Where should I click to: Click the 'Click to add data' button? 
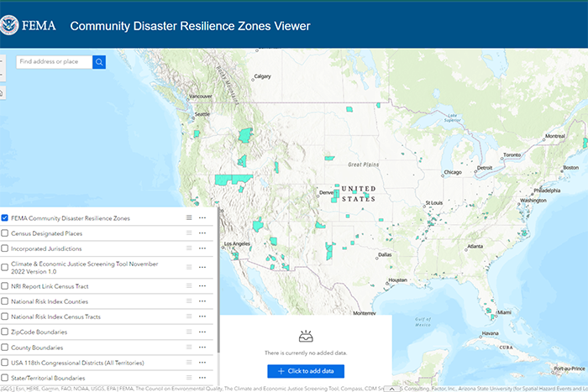[x=306, y=371]
